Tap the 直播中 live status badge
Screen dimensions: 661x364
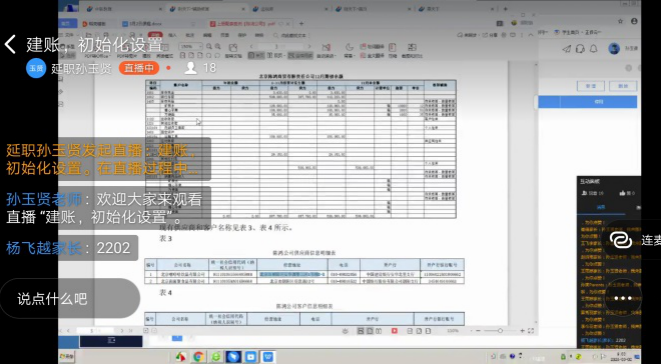139,68
